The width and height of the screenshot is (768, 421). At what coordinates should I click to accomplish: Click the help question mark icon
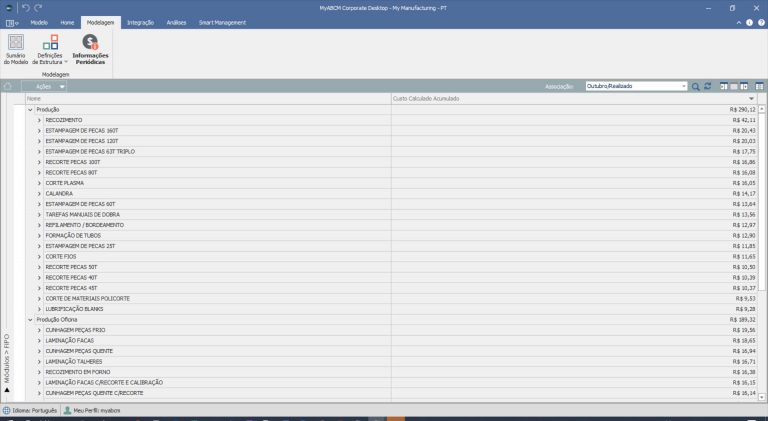[x=760, y=21]
